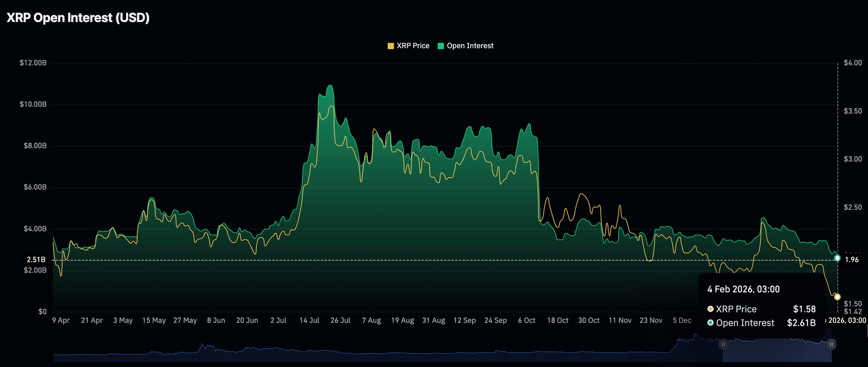Click the yellow XRP Price legend swatch
Screen dimensions: 868x367
(x=390, y=46)
